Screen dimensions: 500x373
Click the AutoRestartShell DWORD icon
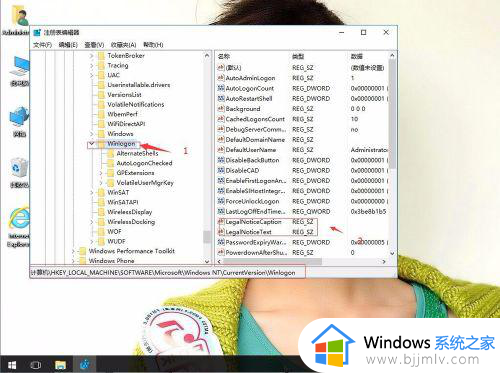[x=221, y=99]
